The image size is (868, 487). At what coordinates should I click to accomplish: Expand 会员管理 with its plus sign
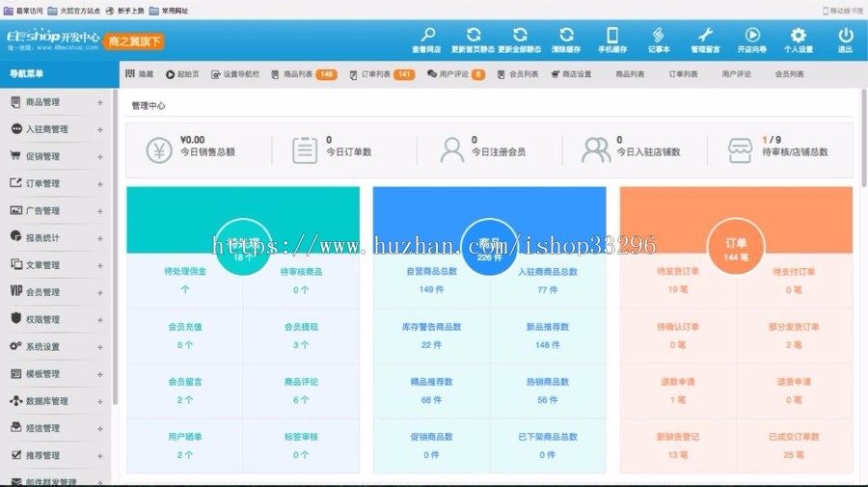click(100, 292)
